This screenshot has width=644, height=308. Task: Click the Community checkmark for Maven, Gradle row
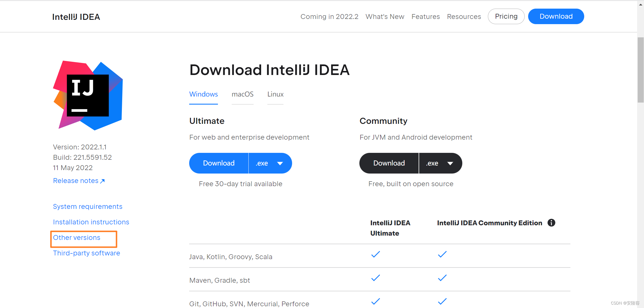[x=442, y=278]
